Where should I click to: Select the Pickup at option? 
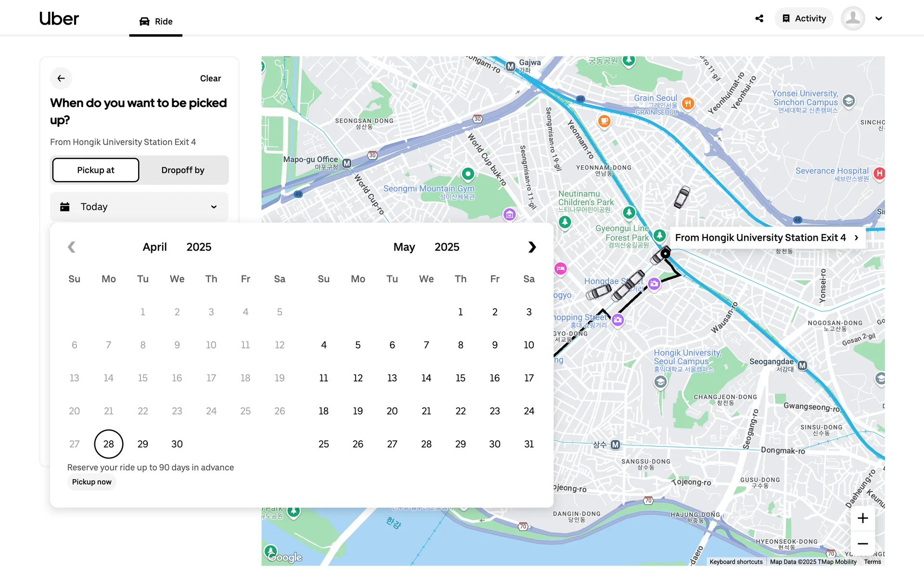point(96,170)
